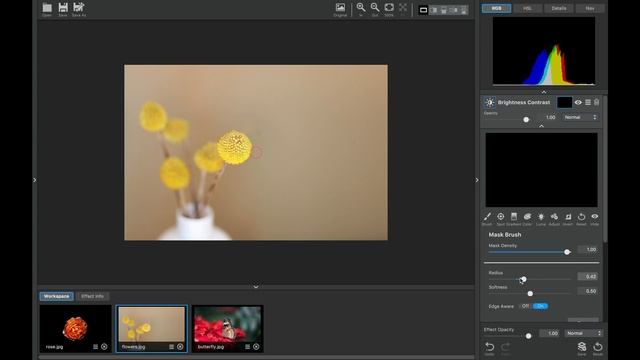640x360 pixels.
Task: Select the Spot mask tool icon
Action: (501, 217)
